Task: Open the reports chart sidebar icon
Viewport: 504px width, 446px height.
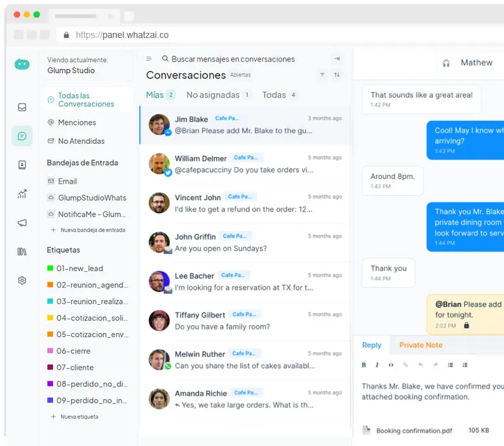Action: [x=22, y=194]
